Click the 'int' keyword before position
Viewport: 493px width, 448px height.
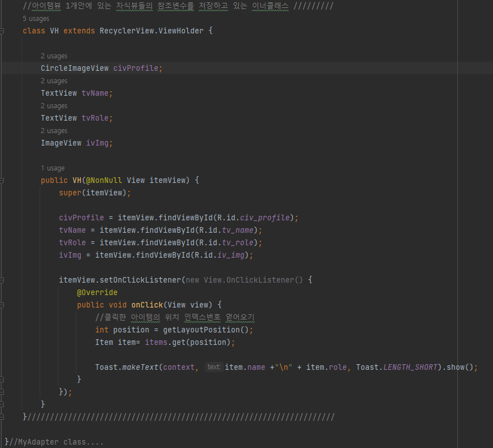102,330
